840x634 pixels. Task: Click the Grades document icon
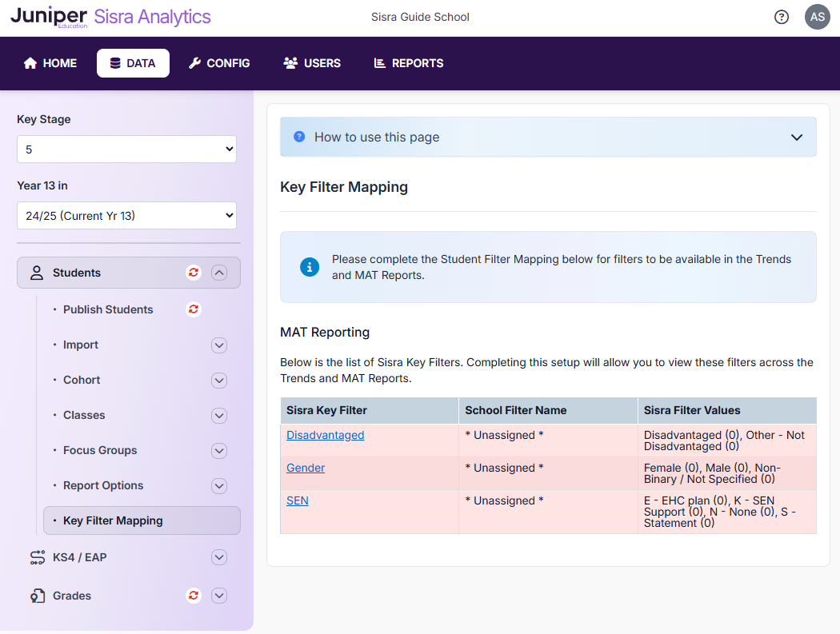(38, 596)
